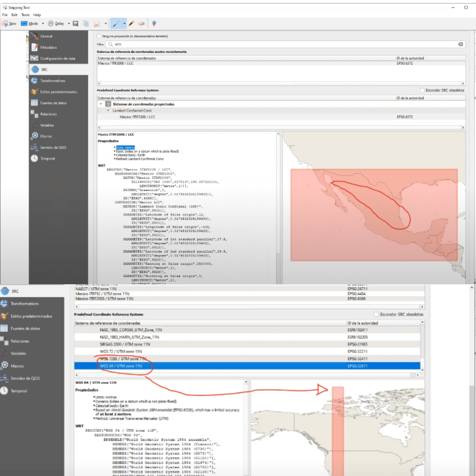Open Edit with Paint 3D
The image size is (476, 476).
[154, 23]
